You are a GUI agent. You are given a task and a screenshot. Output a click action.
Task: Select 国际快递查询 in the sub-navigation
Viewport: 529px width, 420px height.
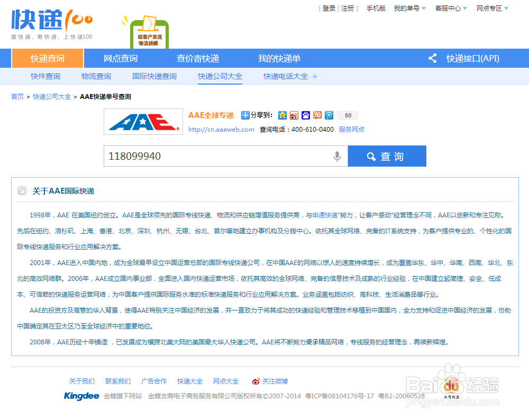point(154,76)
